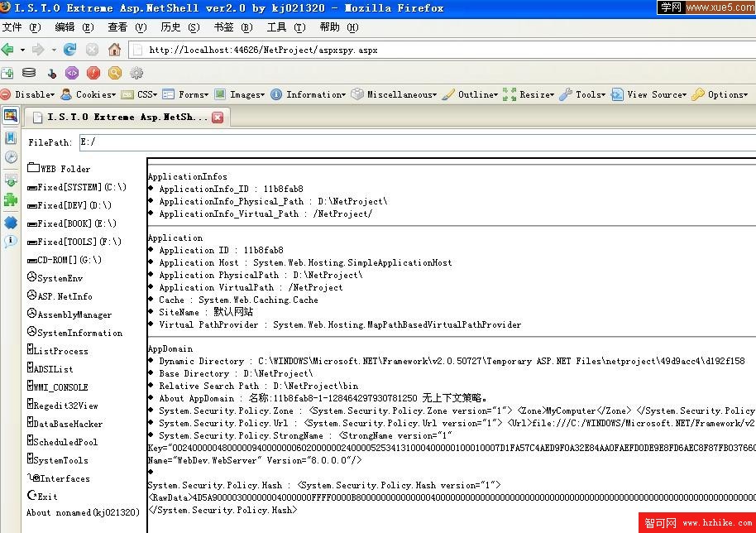
Task: Open the Forms dropdown menu
Action: [186, 94]
